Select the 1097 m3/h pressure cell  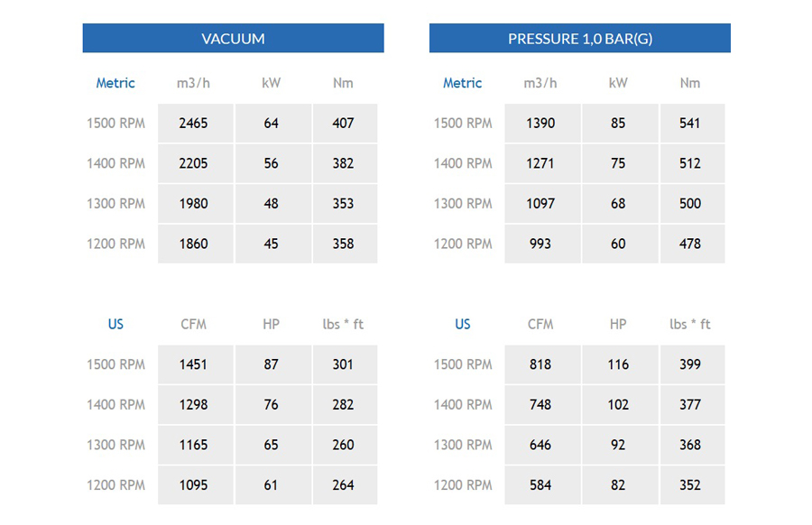click(543, 204)
